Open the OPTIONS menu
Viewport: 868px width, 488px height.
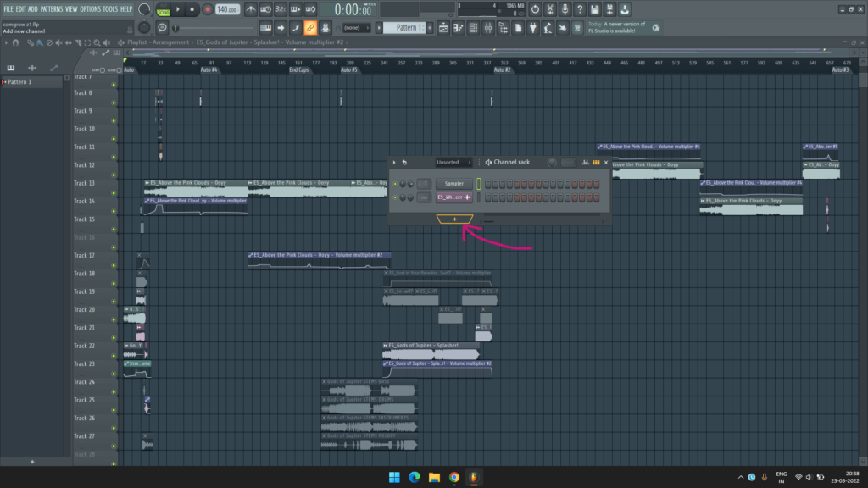[89, 8]
